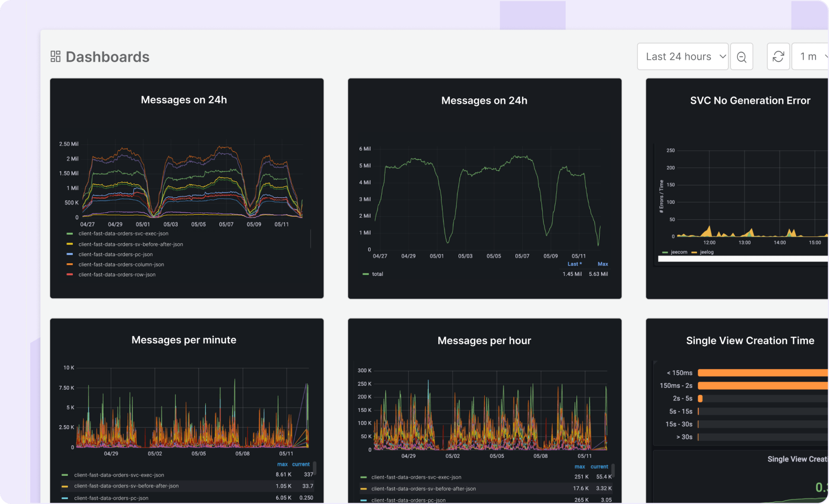Toggle the jeelog series legend entry
This screenshot has height=504, width=829.
(706, 252)
